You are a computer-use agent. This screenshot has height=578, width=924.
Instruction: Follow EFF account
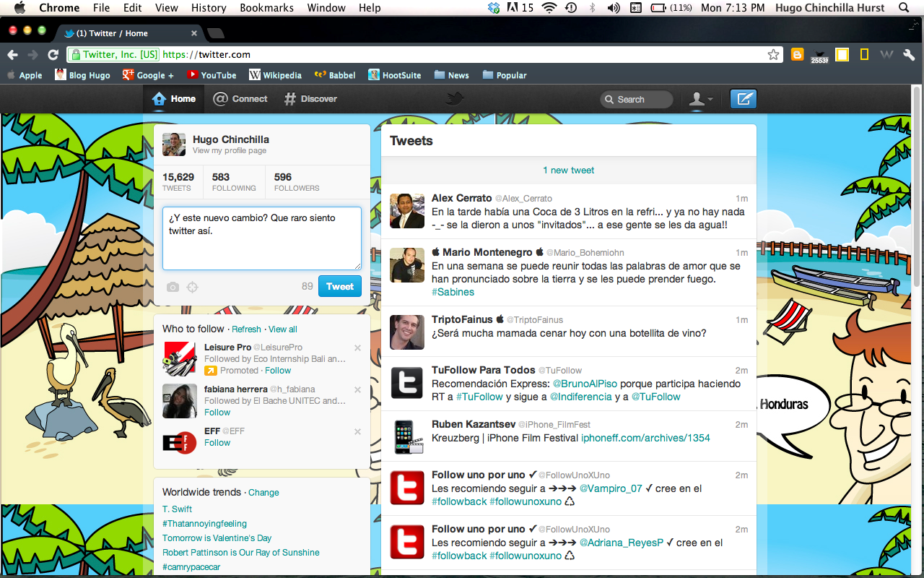pyautogui.click(x=217, y=442)
